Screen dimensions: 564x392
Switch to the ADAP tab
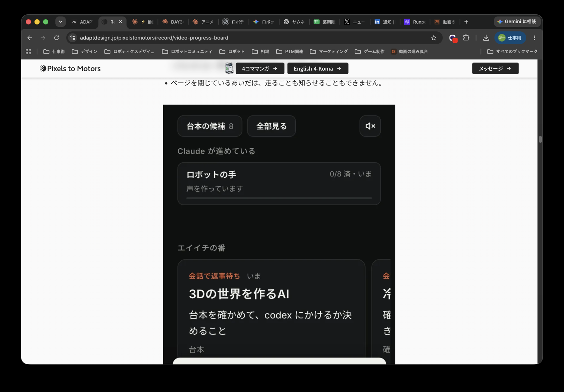[x=82, y=22]
